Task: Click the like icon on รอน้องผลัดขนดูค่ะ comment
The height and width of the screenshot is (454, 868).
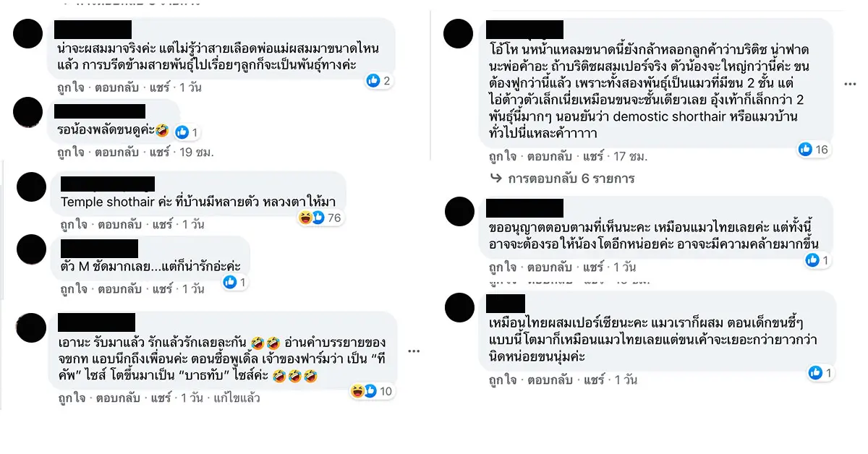Action: (x=182, y=132)
